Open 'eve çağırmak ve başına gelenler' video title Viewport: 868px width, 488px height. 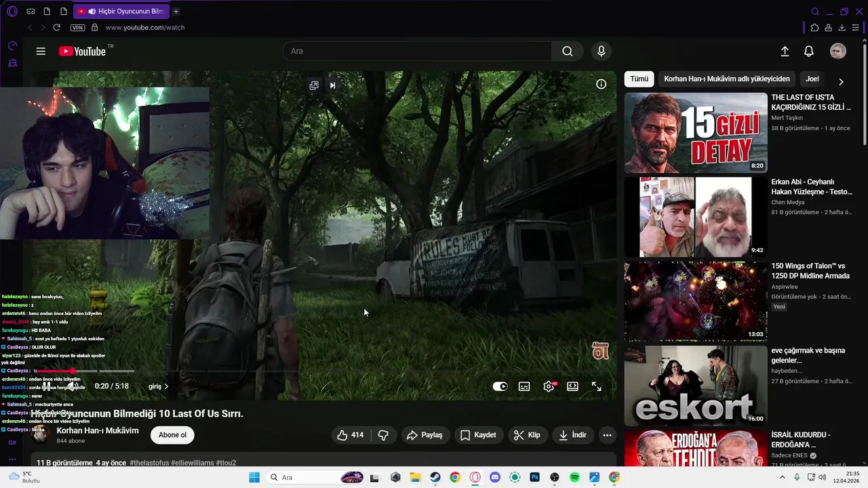click(x=808, y=355)
